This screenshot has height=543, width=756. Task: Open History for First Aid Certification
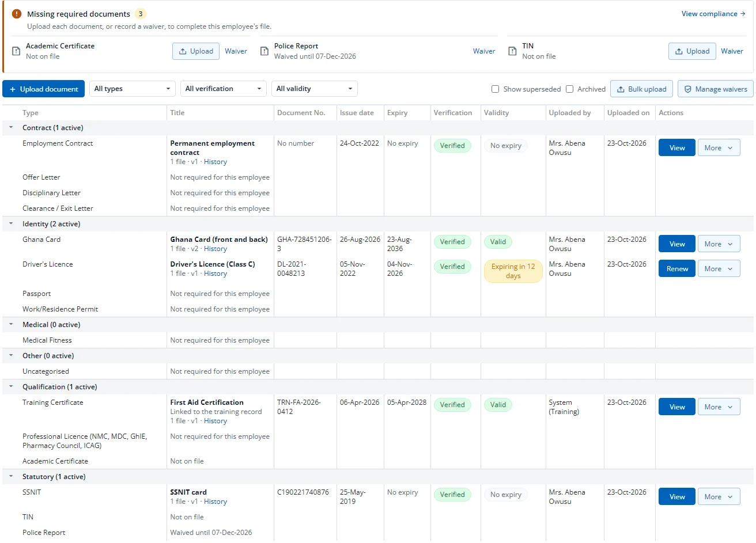216,421
